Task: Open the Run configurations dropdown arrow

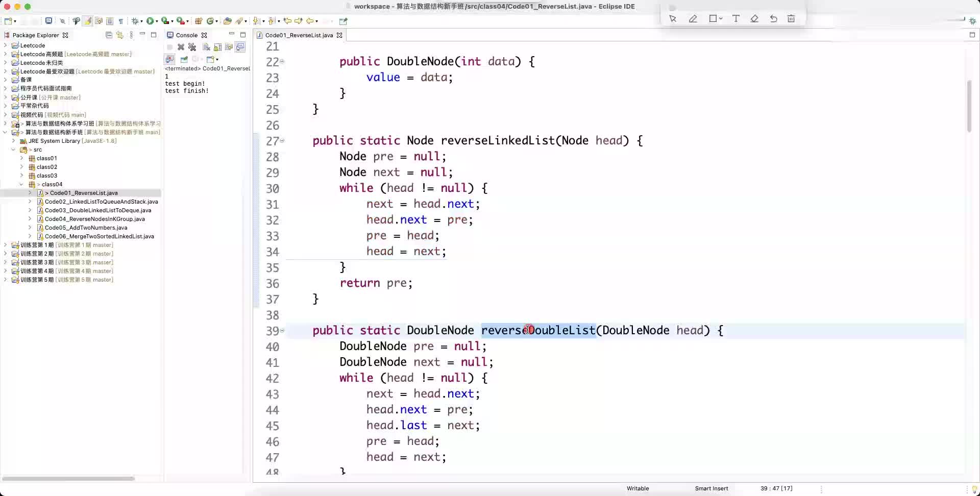Action: coord(157,21)
